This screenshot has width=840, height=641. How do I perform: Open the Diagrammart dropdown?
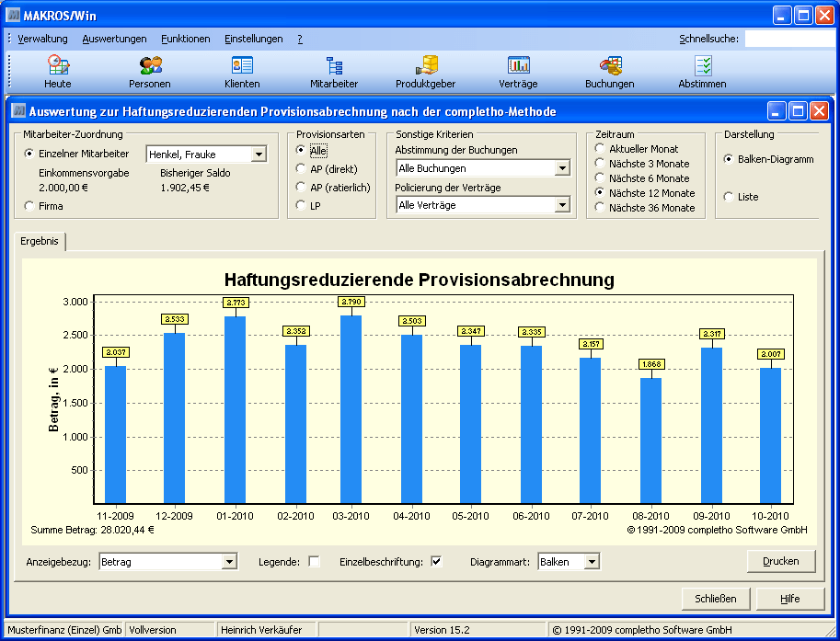point(592,562)
